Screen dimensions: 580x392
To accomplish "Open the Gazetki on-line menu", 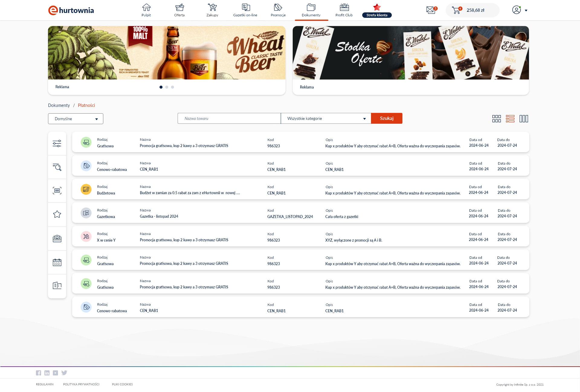I will 245,10.
